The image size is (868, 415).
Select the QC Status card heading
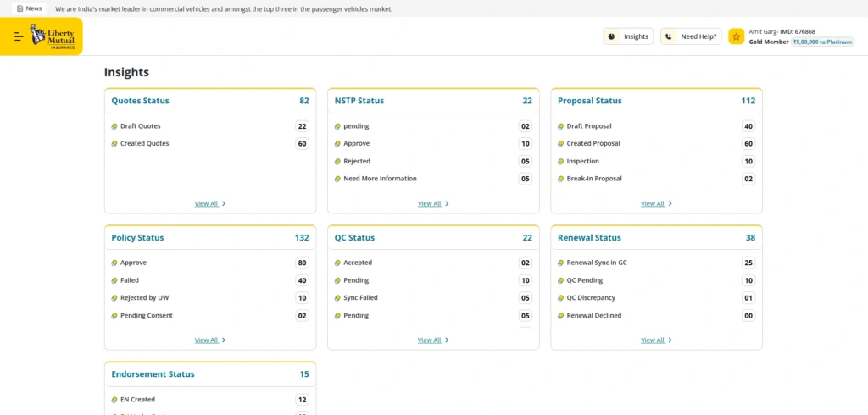pyautogui.click(x=354, y=238)
